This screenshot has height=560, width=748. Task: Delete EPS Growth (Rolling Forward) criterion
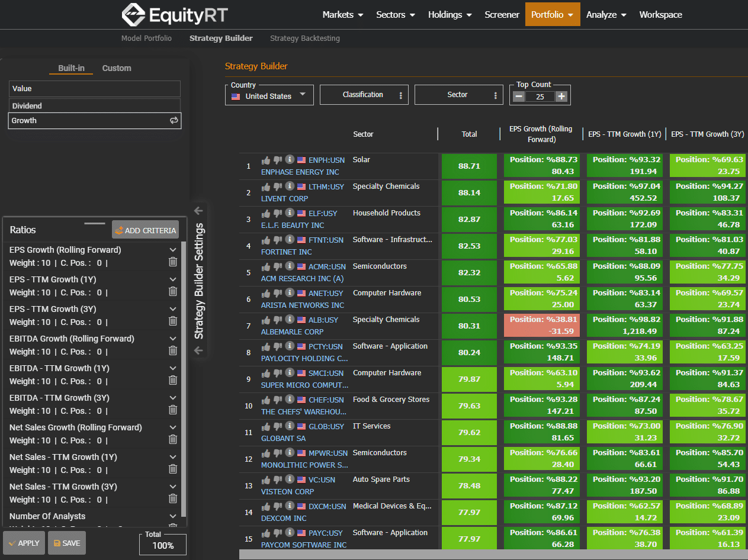(x=173, y=262)
